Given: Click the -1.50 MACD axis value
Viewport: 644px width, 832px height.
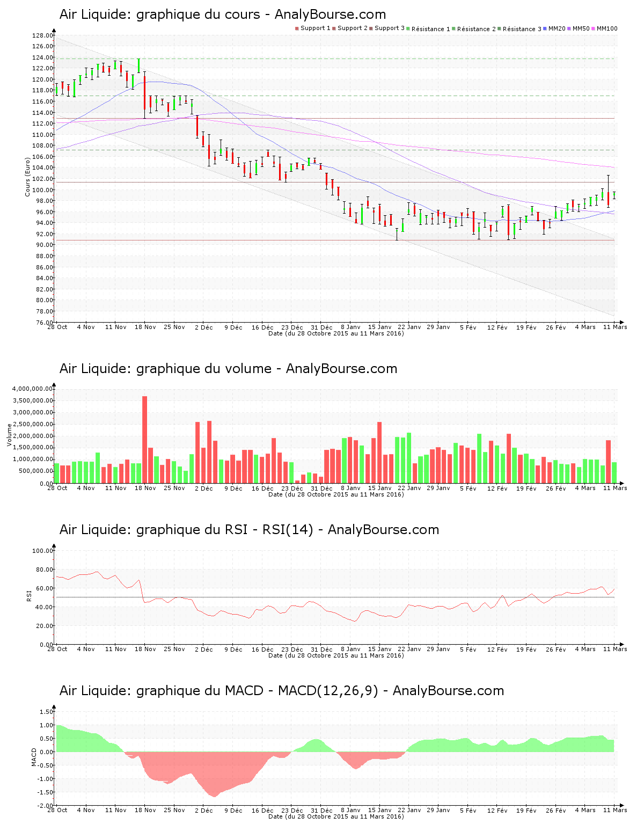Looking at the screenshot, I should click(x=45, y=792).
